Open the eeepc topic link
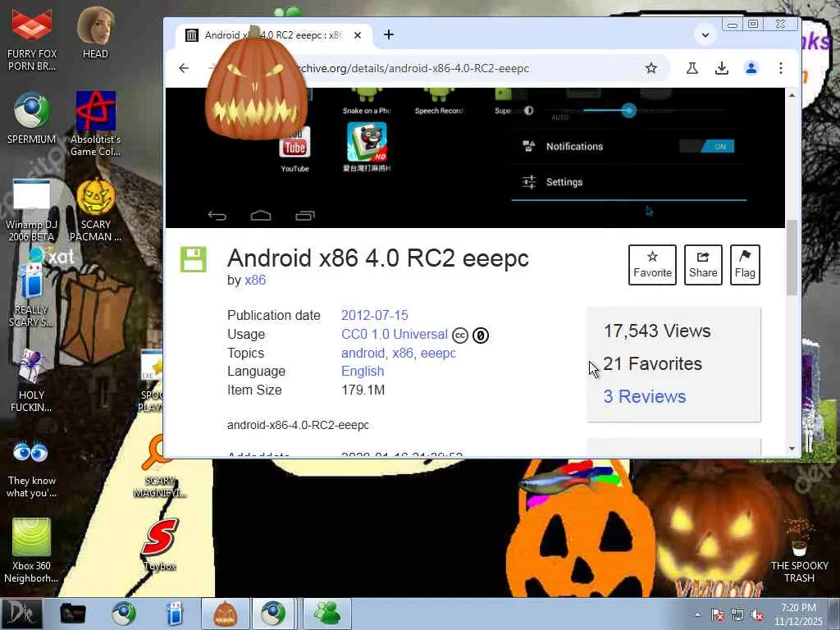The image size is (840, 630). pyautogui.click(x=438, y=354)
